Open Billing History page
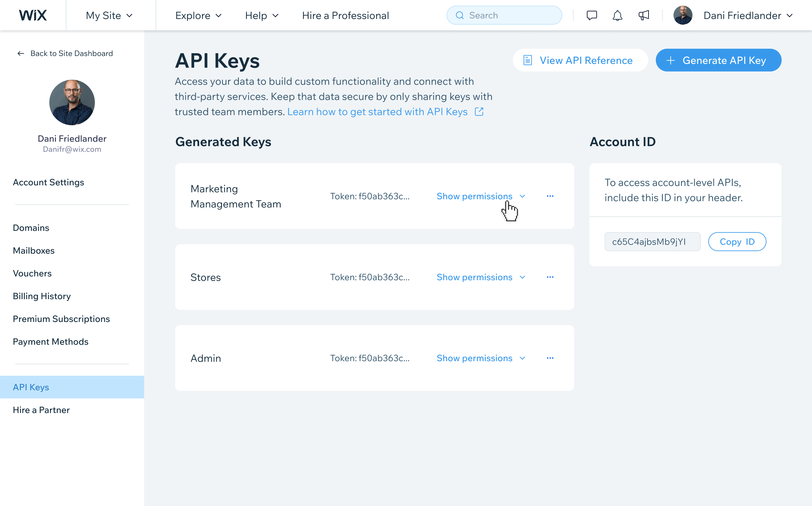 pos(42,296)
